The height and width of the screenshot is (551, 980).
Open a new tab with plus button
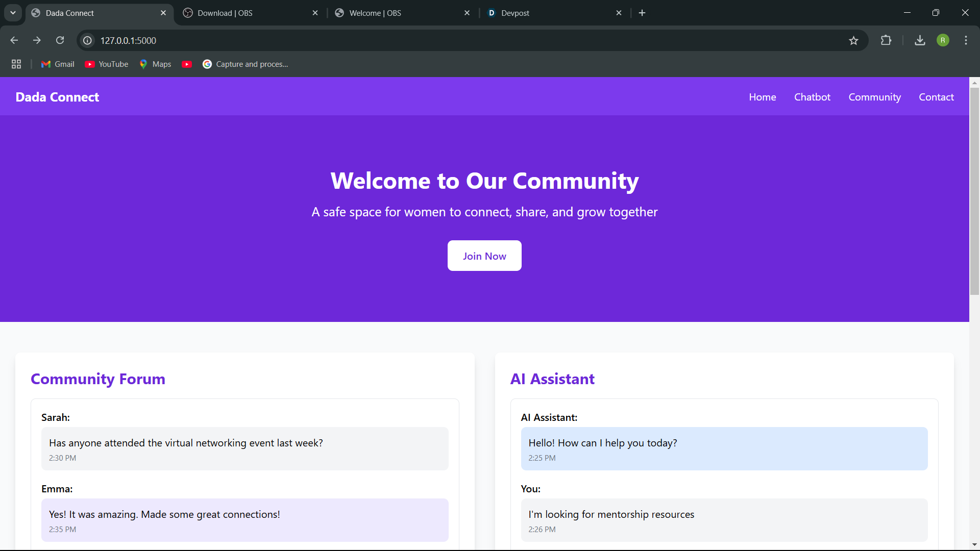pos(642,13)
